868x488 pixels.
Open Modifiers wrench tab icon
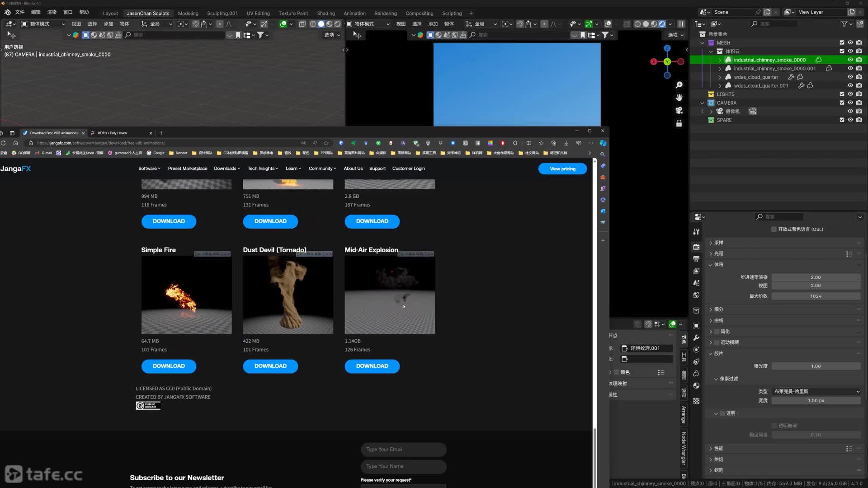pyautogui.click(x=696, y=338)
